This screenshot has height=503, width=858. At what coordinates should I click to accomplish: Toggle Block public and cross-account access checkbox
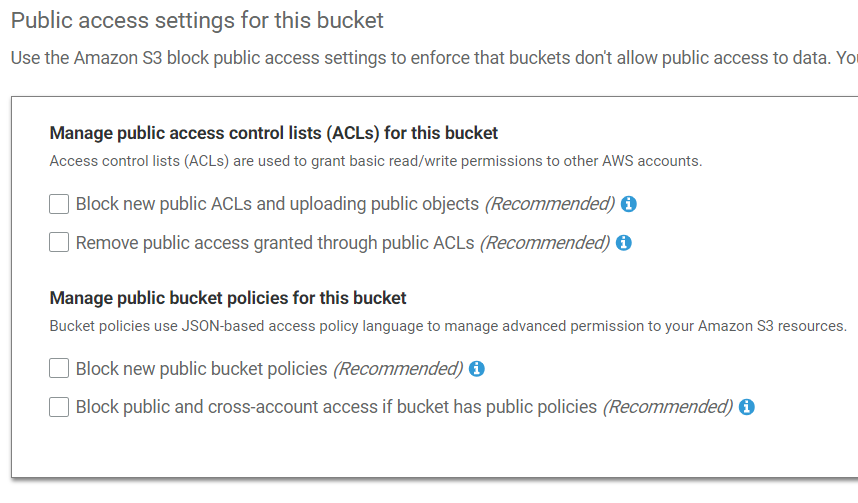59,407
